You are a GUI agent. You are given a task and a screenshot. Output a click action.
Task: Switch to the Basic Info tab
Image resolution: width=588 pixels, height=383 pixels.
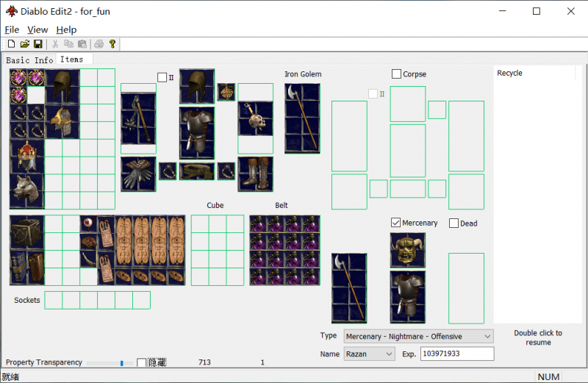coord(29,60)
